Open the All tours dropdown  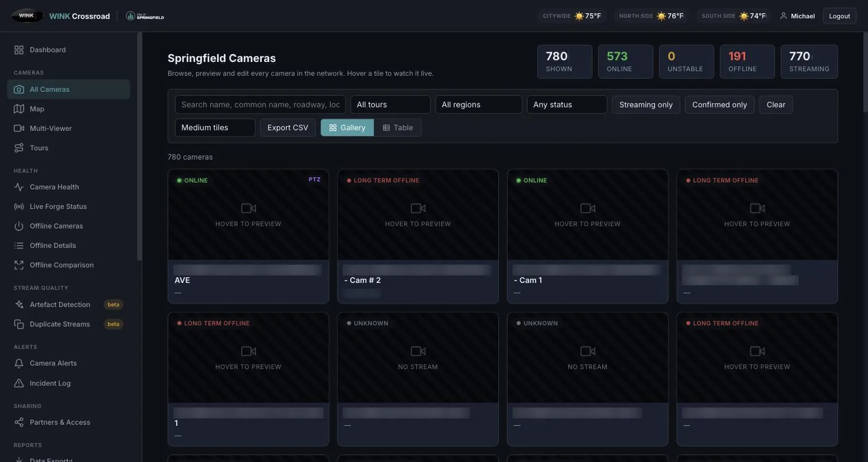(x=390, y=104)
